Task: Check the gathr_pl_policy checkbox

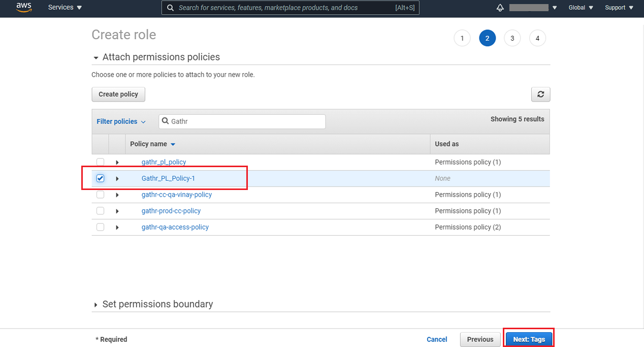Action: click(101, 162)
